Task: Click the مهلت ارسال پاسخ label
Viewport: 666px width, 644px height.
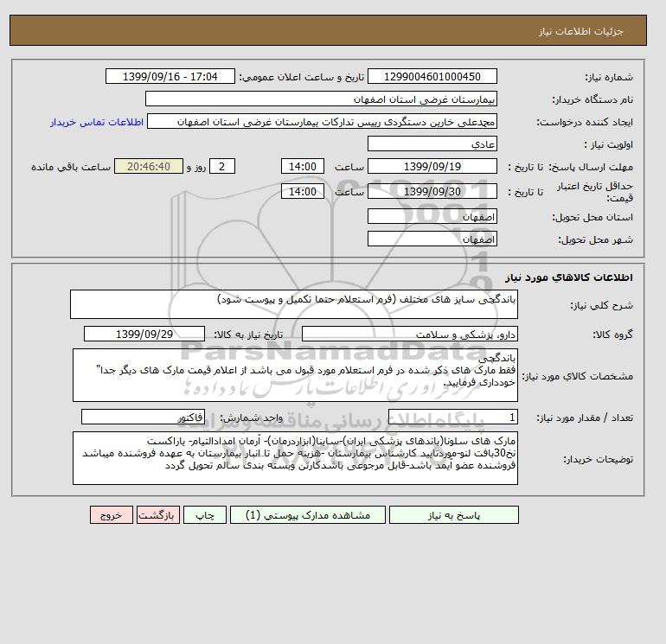Action: pos(591,167)
